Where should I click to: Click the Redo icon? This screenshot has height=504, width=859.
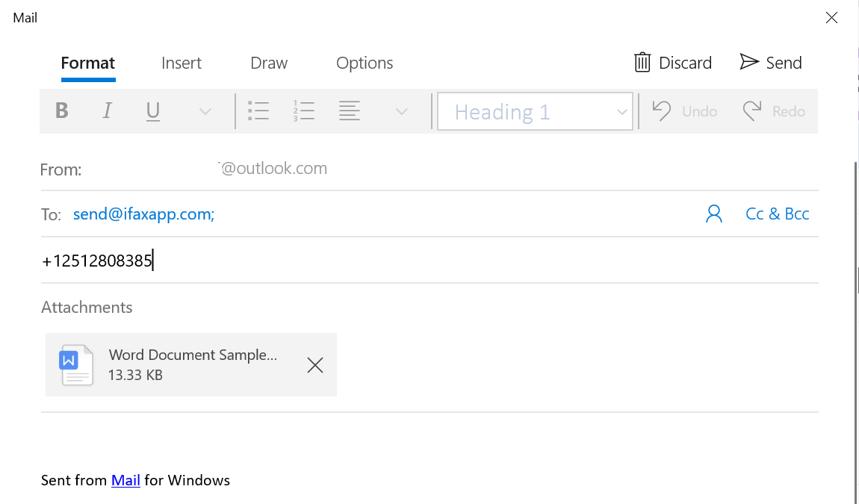coord(752,111)
